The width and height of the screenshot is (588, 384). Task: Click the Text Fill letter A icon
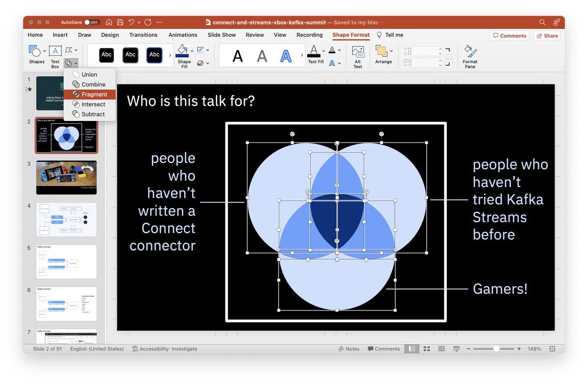314,50
